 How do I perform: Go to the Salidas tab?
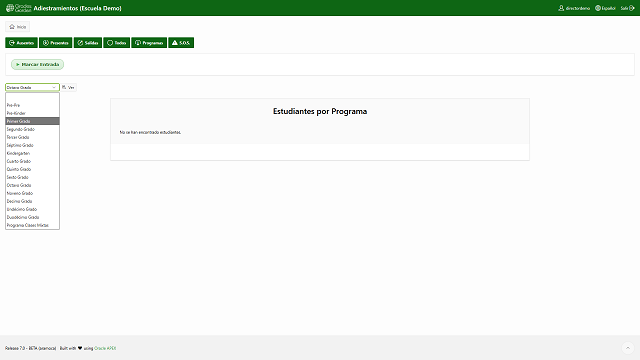click(x=88, y=43)
